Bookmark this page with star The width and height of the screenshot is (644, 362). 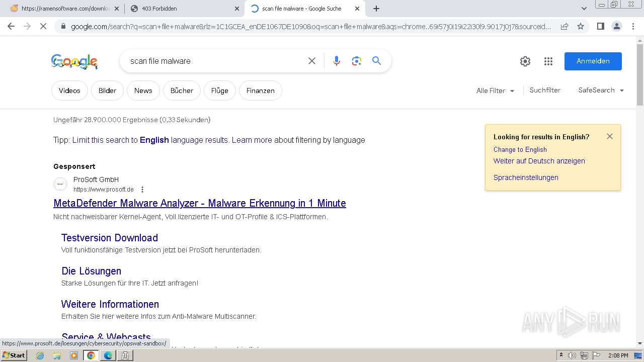tap(581, 26)
